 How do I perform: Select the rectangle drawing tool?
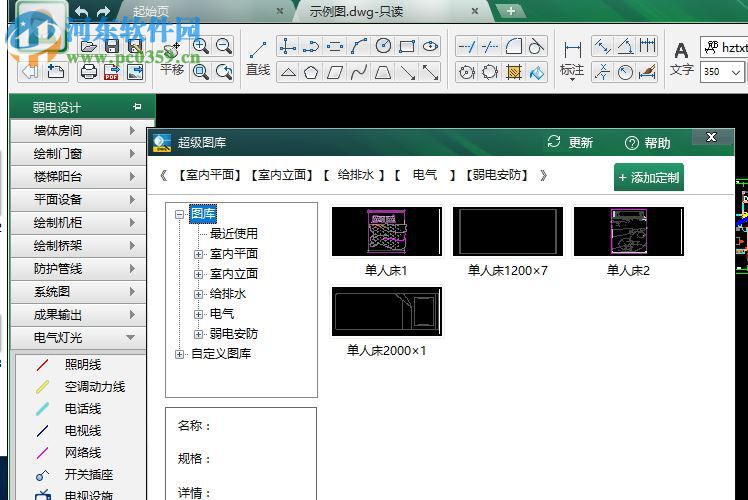406,46
